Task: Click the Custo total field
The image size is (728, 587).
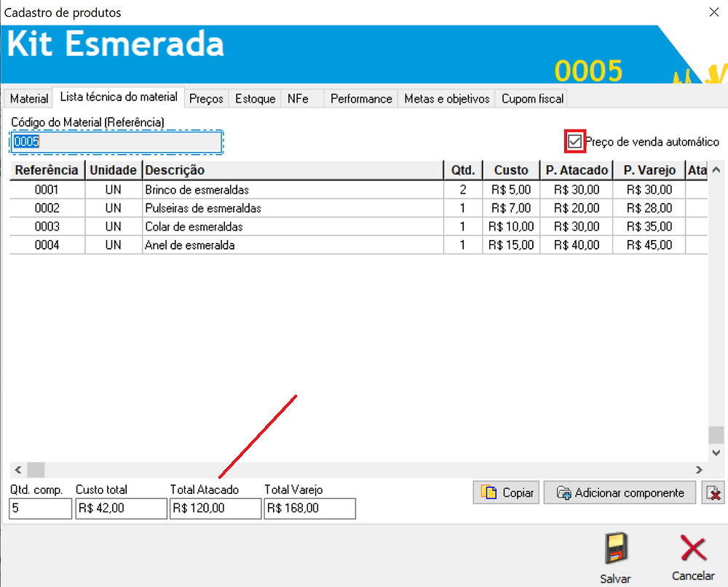Action: [x=121, y=508]
